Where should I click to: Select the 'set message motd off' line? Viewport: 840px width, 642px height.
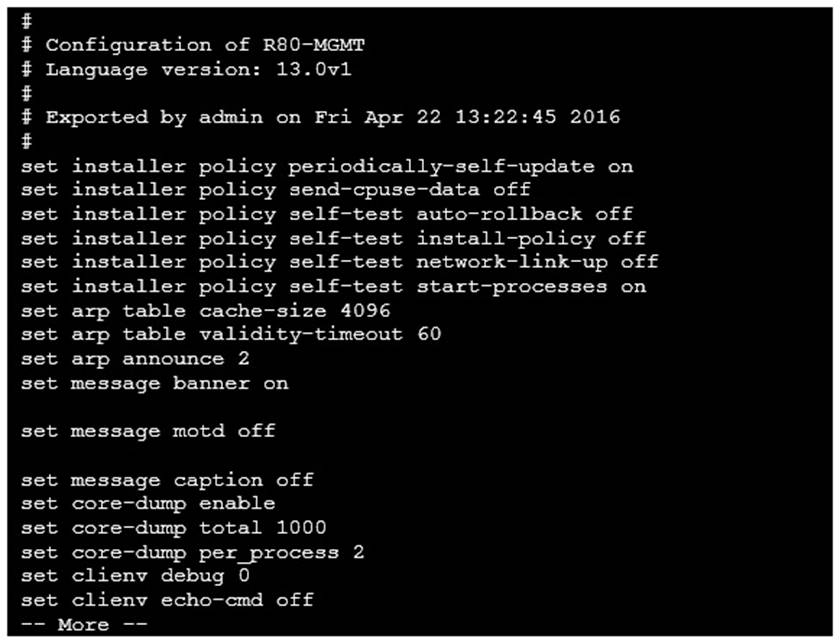[148, 431]
